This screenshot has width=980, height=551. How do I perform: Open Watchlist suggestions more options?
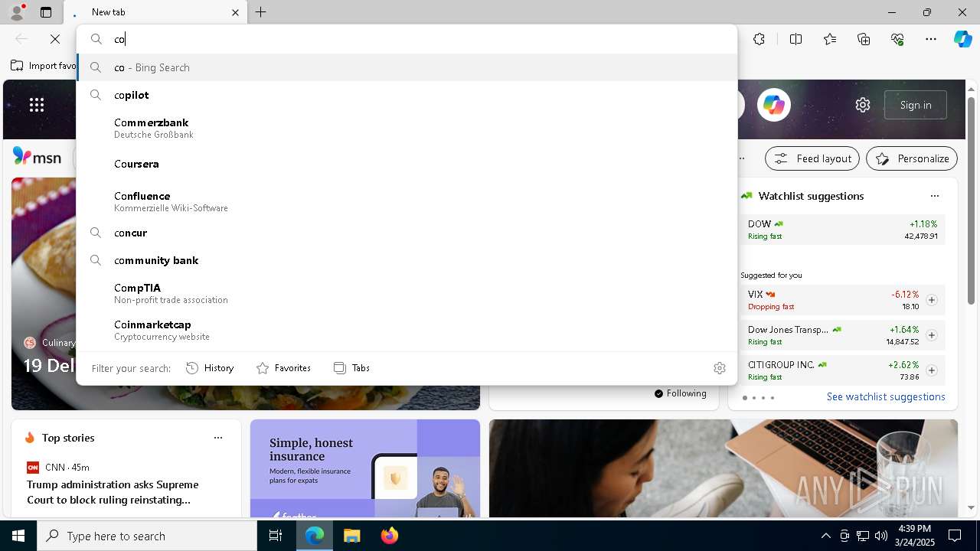934,196
